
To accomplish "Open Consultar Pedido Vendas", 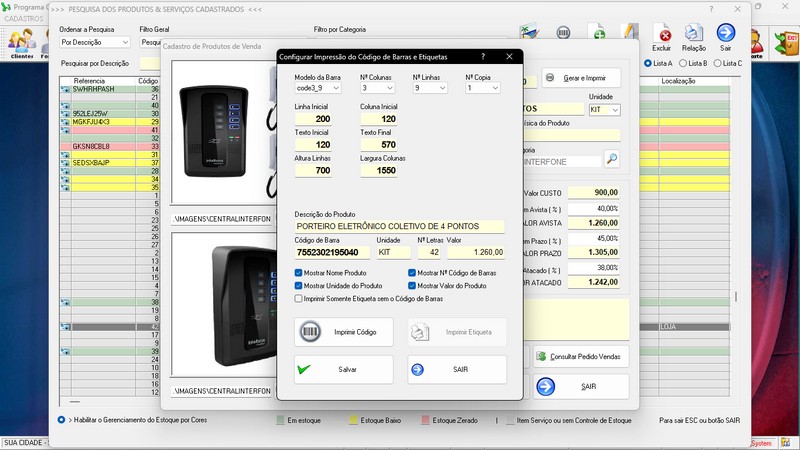I will [x=582, y=356].
